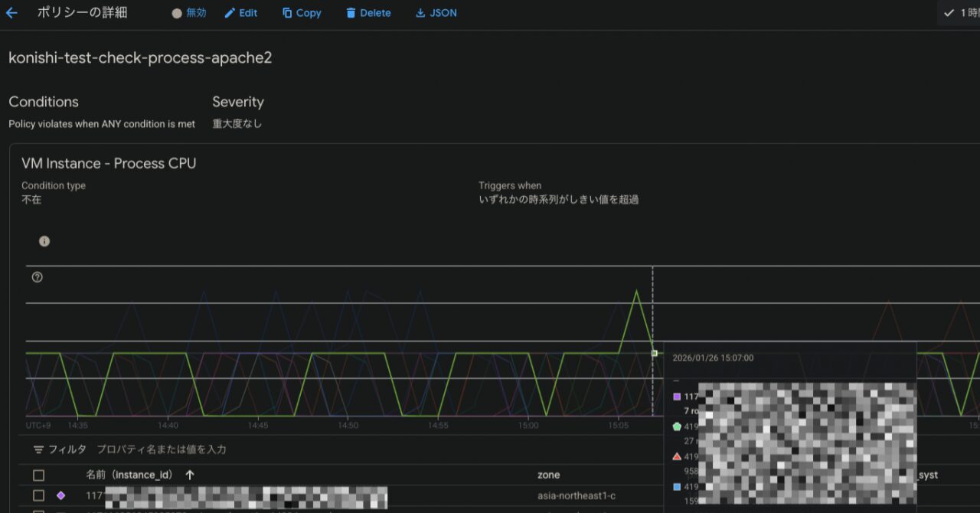This screenshot has height=513, width=980.
Task: Click the info icon above the chart
Action: click(44, 241)
